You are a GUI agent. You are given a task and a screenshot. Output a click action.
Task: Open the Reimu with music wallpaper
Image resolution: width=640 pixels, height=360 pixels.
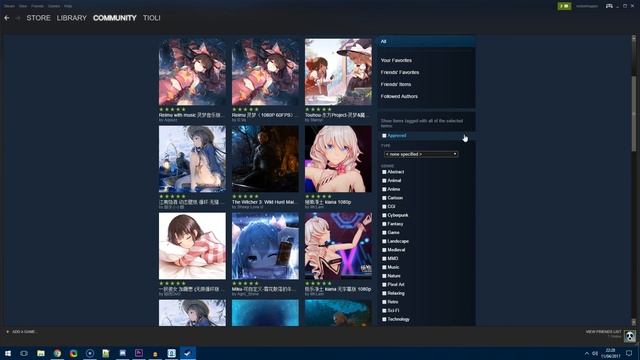pos(192,72)
